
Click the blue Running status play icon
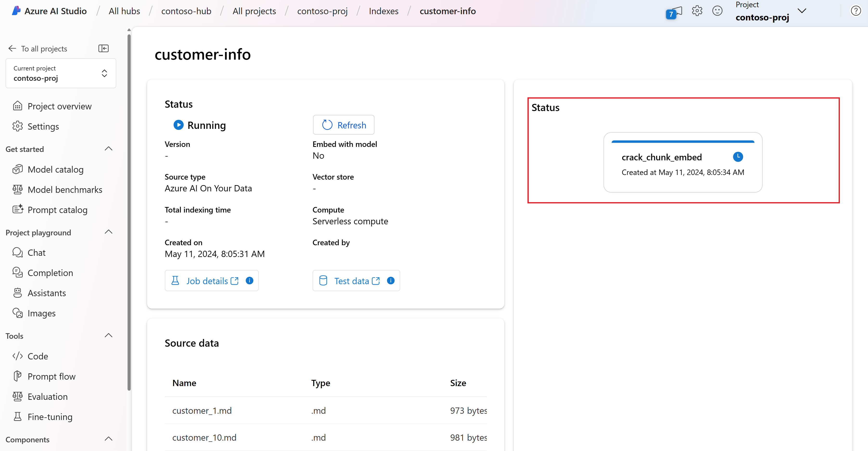pyautogui.click(x=178, y=125)
